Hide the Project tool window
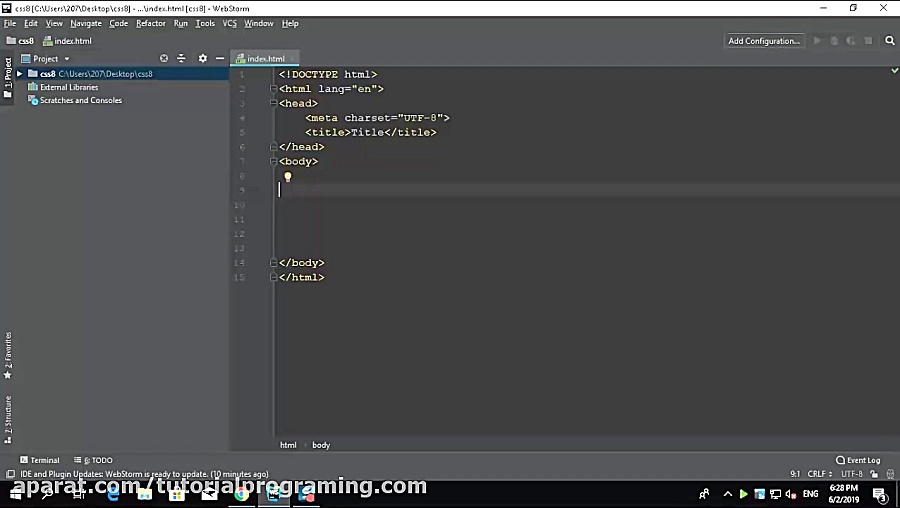The image size is (900, 508). coord(220,59)
